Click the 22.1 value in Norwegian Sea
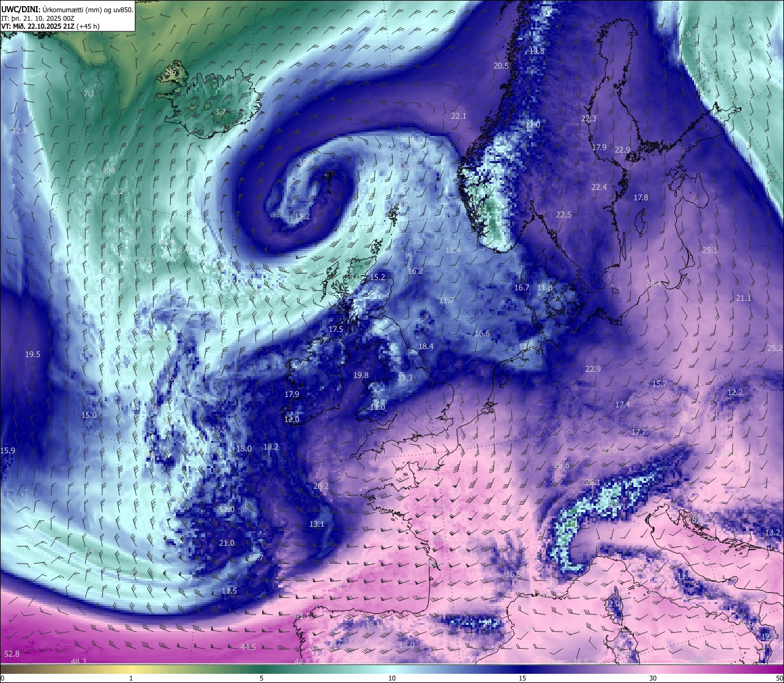Screen dimensions: 784x683 (x=459, y=116)
